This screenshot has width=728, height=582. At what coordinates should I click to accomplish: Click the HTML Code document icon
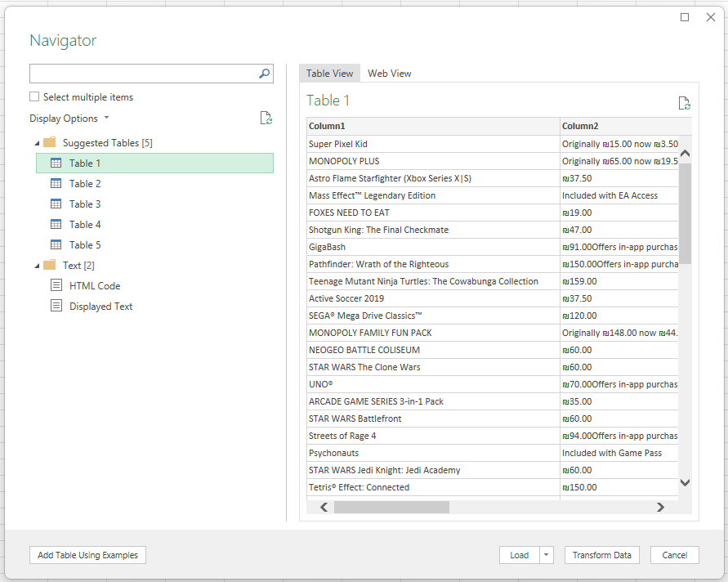(x=57, y=285)
